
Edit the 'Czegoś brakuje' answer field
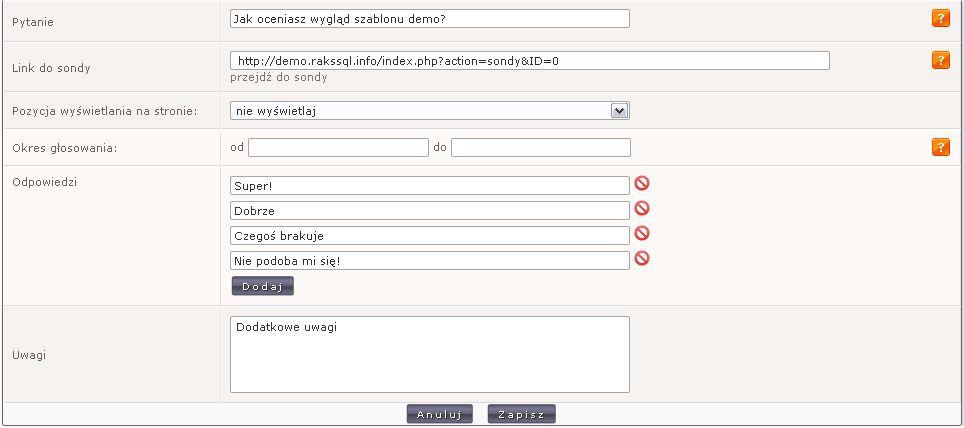click(x=430, y=236)
